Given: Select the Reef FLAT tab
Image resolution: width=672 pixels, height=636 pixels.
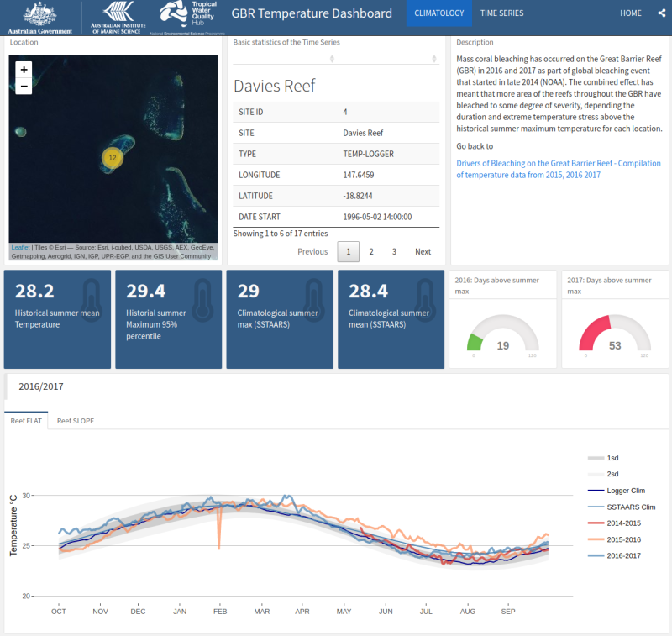Looking at the screenshot, I should click(x=26, y=421).
